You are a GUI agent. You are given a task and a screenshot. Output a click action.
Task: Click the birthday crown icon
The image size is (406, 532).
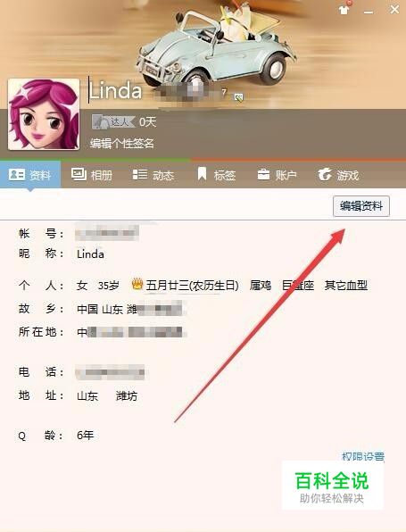click(137, 285)
